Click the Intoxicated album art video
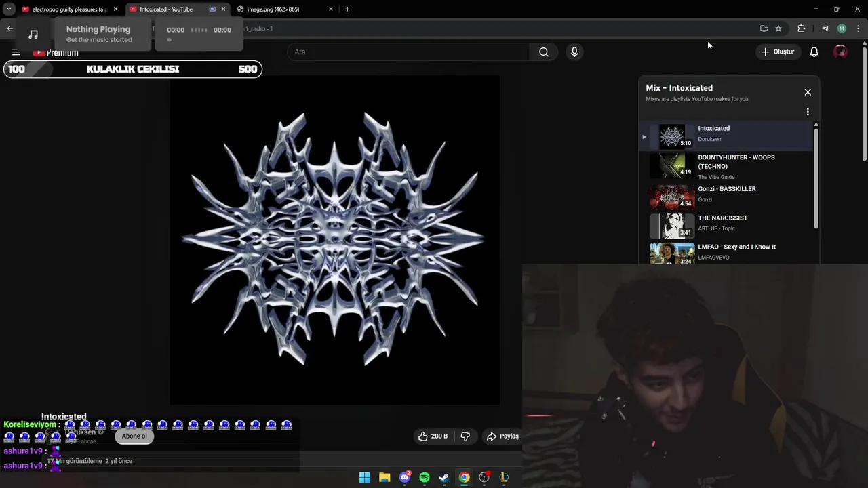Viewport: 868px width, 488px height. [334, 239]
